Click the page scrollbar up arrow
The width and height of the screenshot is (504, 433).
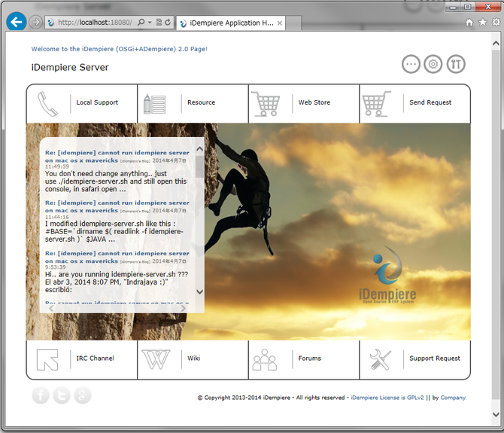tap(496, 44)
